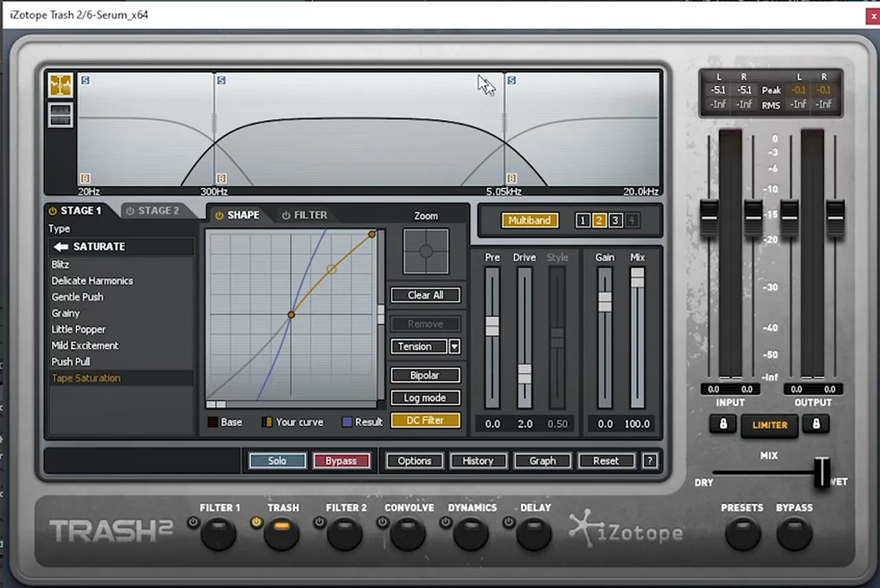Click the dry/wet Mix slider handle
The width and height of the screenshot is (880, 588).
click(x=822, y=473)
